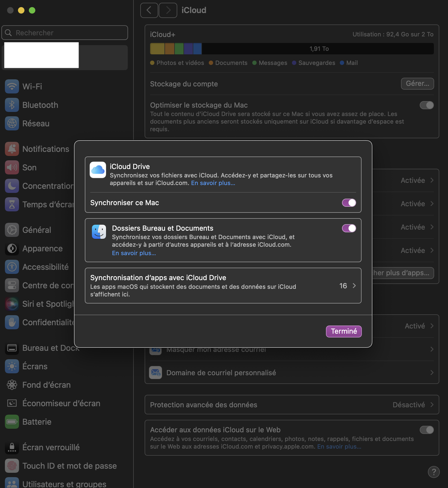Click the Domaine de courriel personnalisé envelope icon
The width and height of the screenshot is (448, 488).
pyautogui.click(x=155, y=373)
